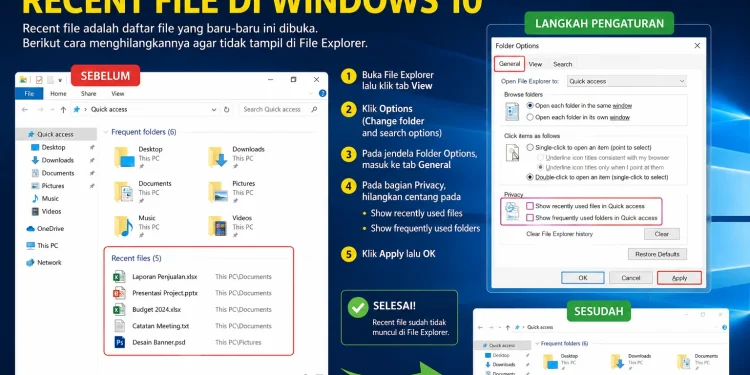Open the Open File Explorer to dropdown
Viewport: 750px width, 375px height.
pos(627,81)
